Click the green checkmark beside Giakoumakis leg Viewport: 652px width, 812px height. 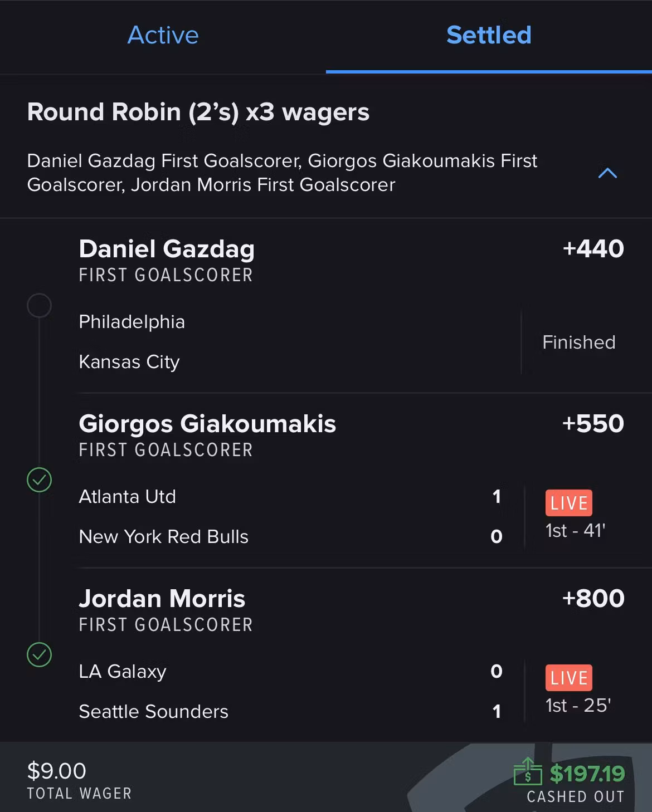pos(39,480)
